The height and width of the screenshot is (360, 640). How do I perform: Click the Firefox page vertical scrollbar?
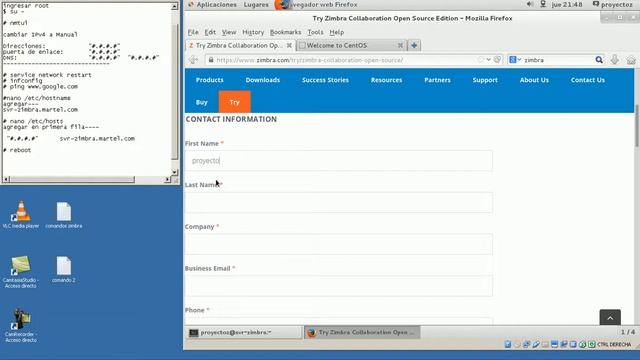point(637,126)
